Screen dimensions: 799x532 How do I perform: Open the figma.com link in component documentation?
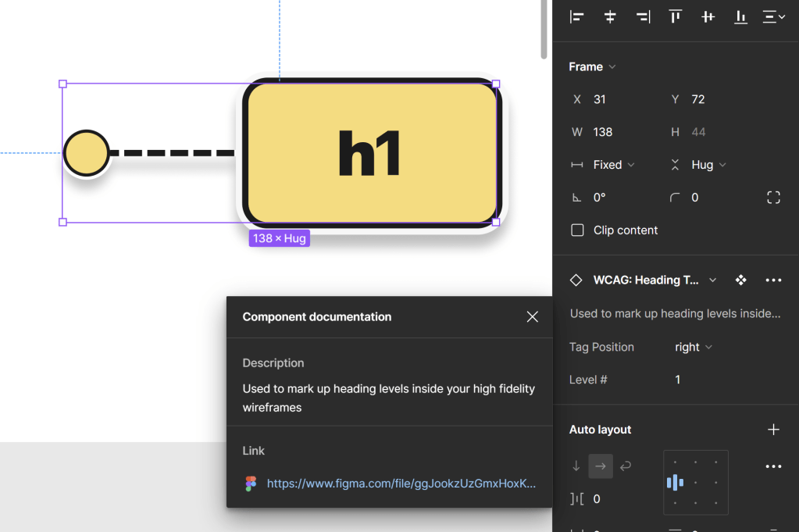[401, 484]
